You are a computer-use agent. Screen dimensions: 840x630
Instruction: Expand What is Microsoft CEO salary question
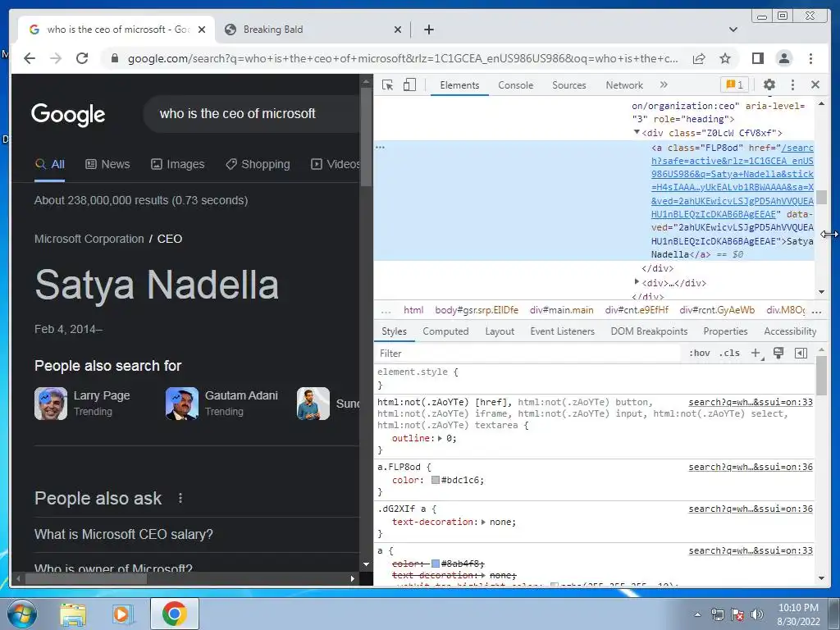click(196, 535)
